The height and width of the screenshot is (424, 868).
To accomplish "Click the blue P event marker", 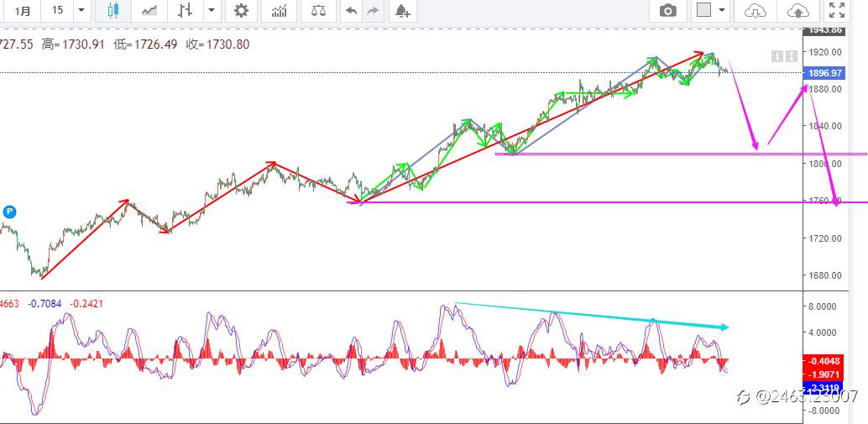I will [x=9, y=212].
